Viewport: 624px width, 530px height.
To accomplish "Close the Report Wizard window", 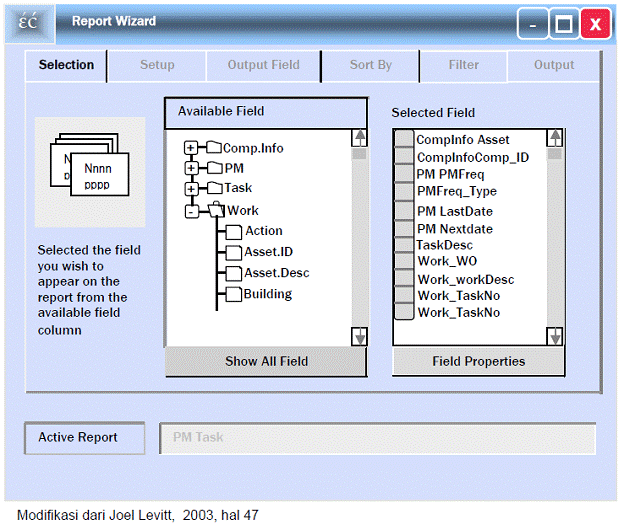I will pyautogui.click(x=595, y=24).
